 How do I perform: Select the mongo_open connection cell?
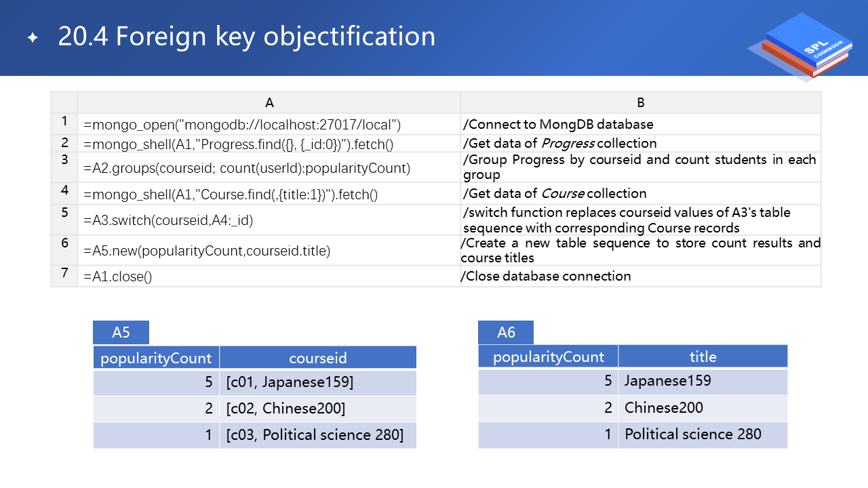(242, 125)
